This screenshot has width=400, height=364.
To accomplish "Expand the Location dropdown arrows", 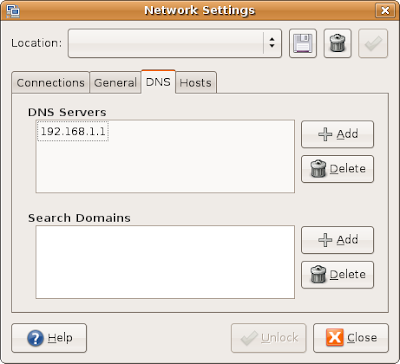I will coord(272,43).
